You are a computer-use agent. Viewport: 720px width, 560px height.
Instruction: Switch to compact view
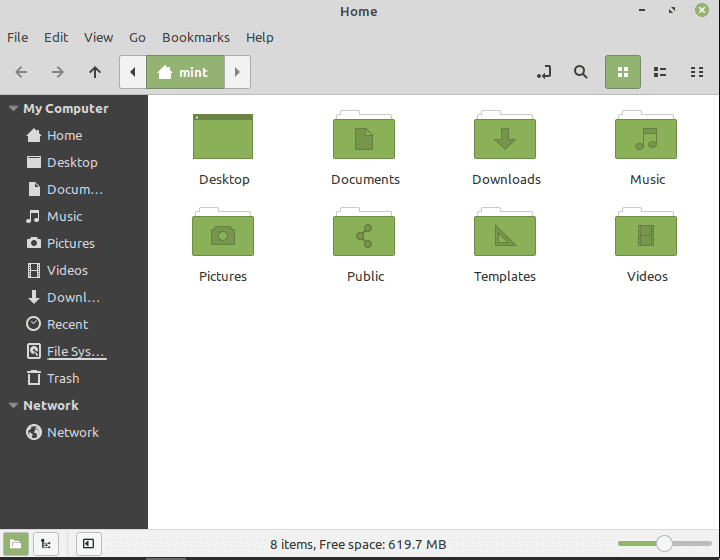697,72
